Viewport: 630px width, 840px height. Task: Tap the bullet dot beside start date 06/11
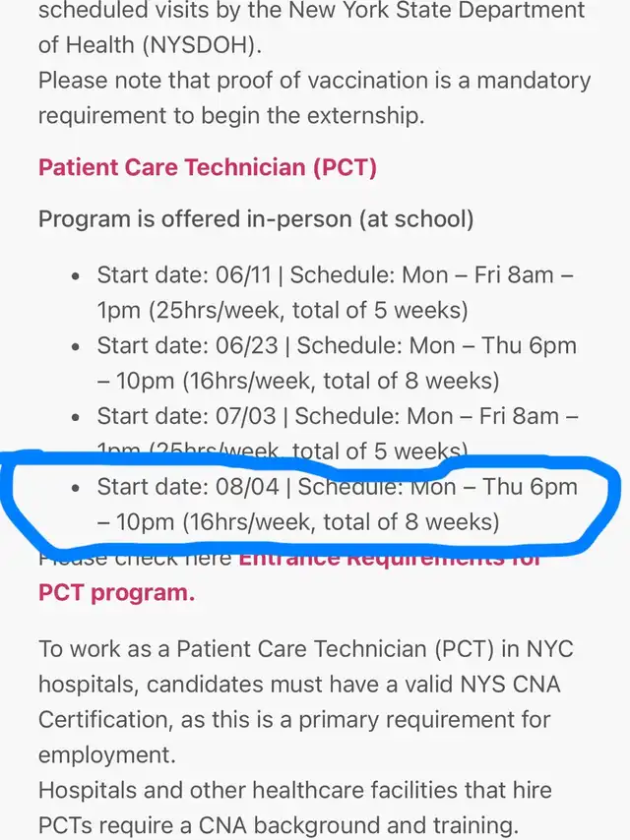tap(76, 275)
